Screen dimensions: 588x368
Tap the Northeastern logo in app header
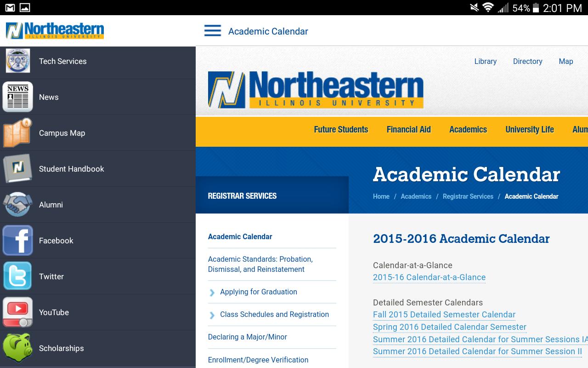pyautogui.click(x=55, y=30)
